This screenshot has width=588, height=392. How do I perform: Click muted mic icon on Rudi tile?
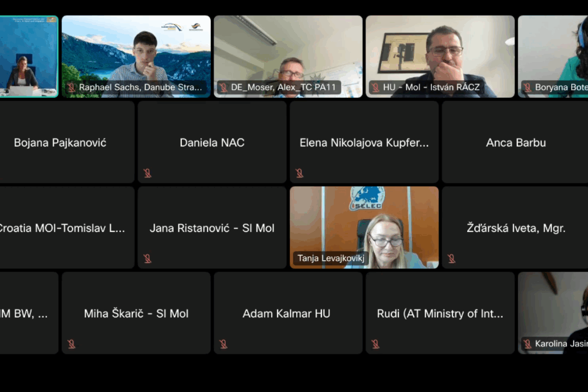point(375,344)
